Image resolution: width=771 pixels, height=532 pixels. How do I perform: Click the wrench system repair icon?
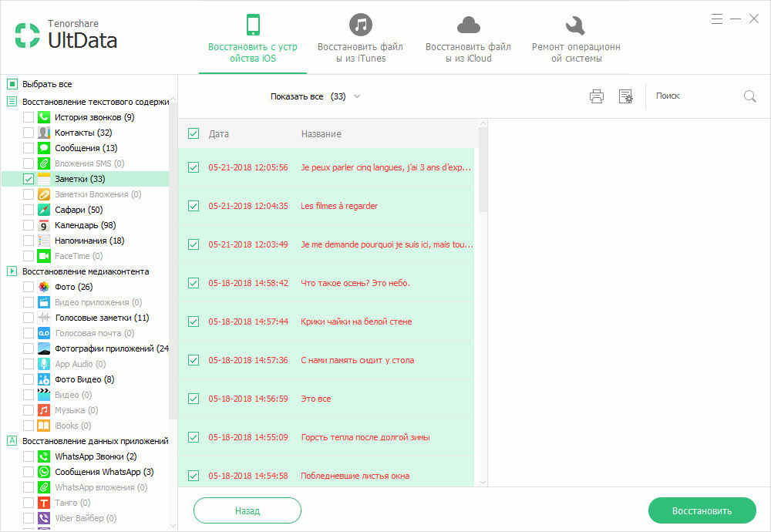coord(575,25)
